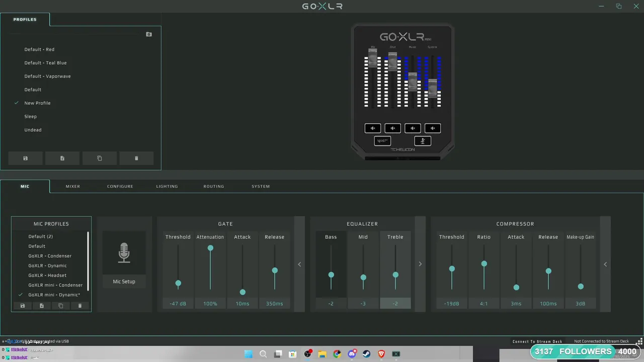Open the System tab
644x362 pixels.
tap(261, 187)
